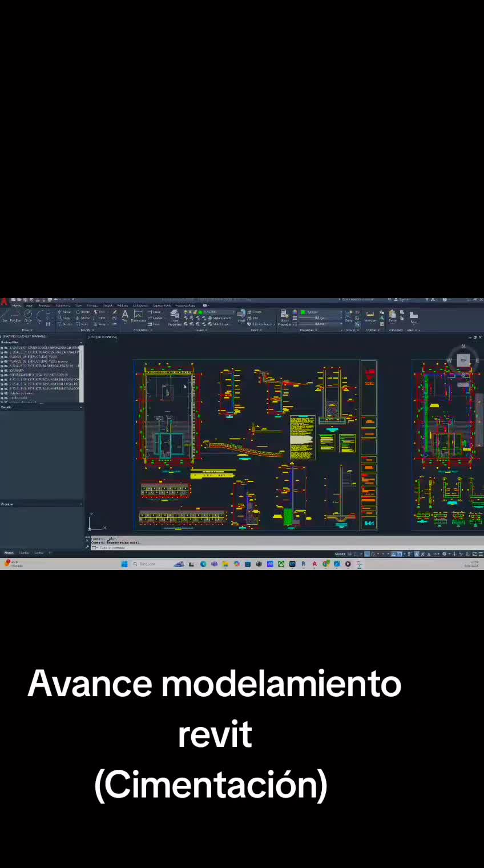Click the Paste clipboard icon
484x868 pixels.
click(393, 316)
